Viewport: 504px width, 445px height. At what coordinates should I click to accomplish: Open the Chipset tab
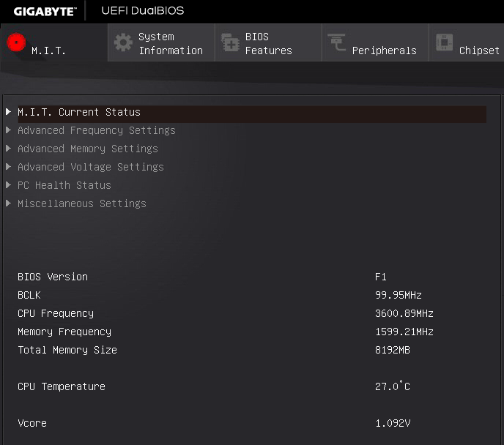[x=467, y=42]
